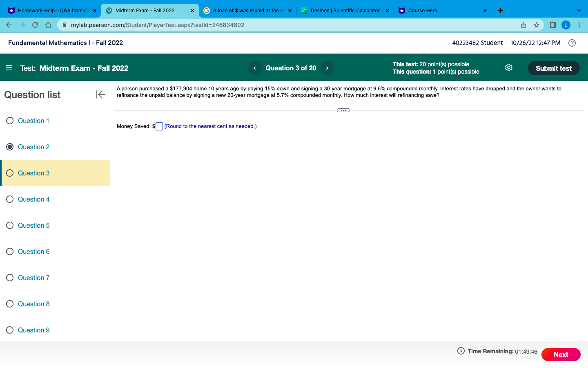Click the Money Saved answer box
The image size is (588, 368).
point(159,126)
